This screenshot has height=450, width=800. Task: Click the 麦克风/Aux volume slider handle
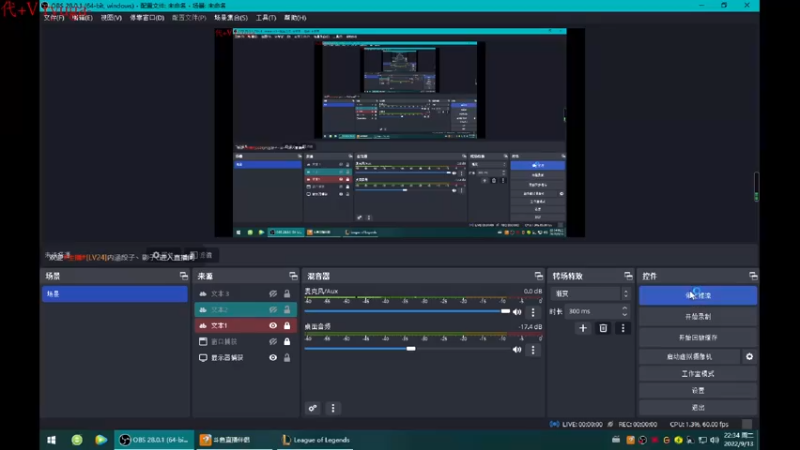(505, 311)
